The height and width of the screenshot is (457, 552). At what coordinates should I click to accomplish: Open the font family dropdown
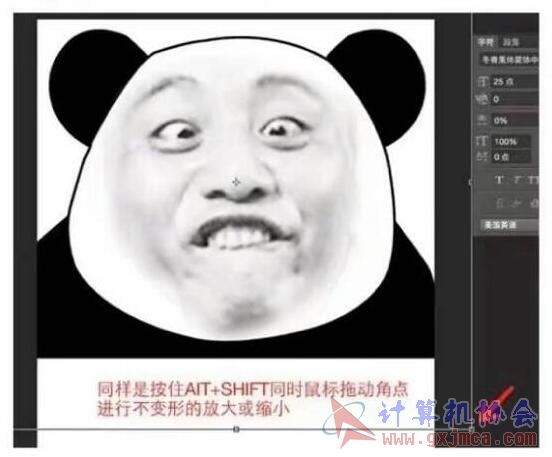click(x=510, y=60)
